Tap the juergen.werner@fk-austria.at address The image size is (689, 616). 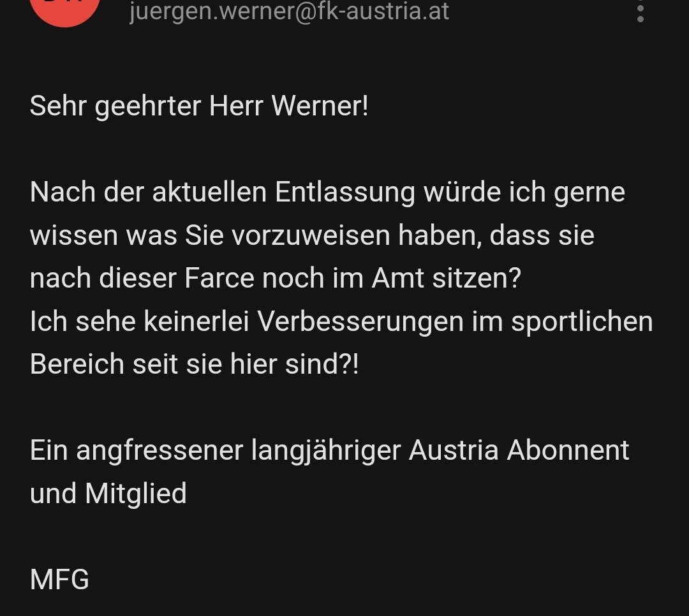coord(289,11)
